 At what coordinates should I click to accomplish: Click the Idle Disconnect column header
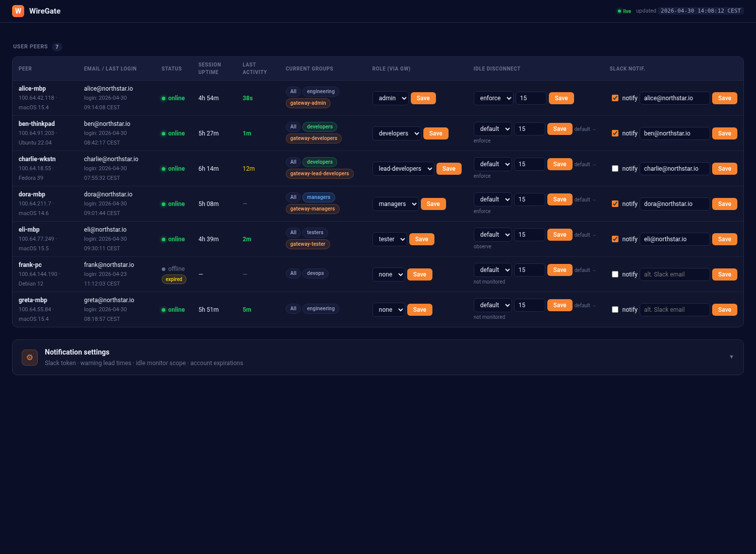click(496, 68)
